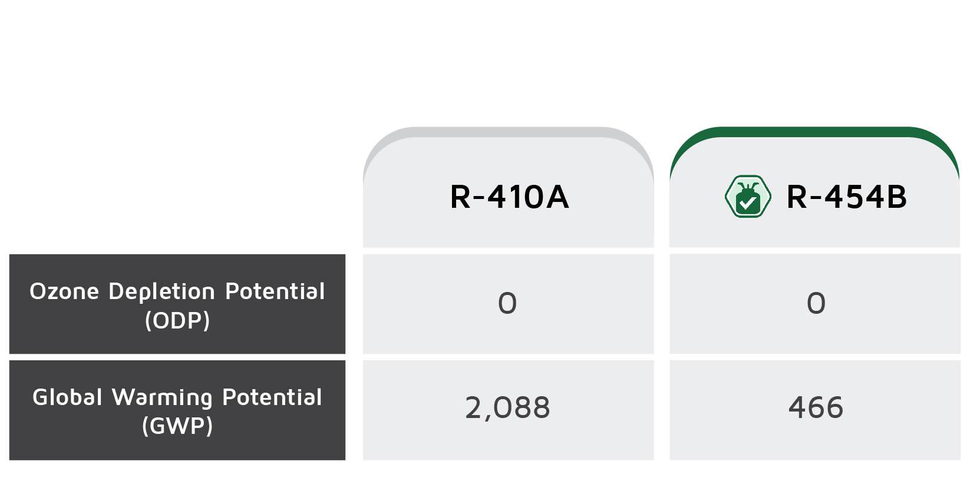The height and width of the screenshot is (491, 980).
Task: Click the Global Warming Potential (GWP) label
Action: point(177,410)
